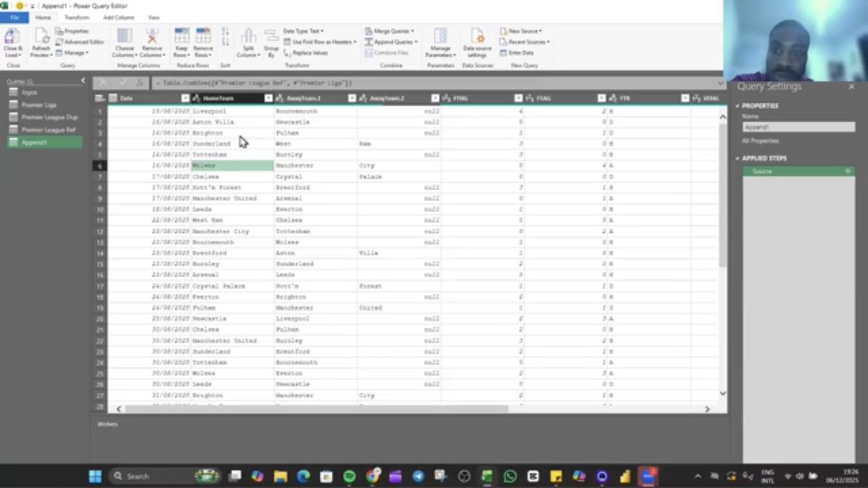
Task: Open the filter dropdown on AwayTeam.1 column
Action: 352,98
